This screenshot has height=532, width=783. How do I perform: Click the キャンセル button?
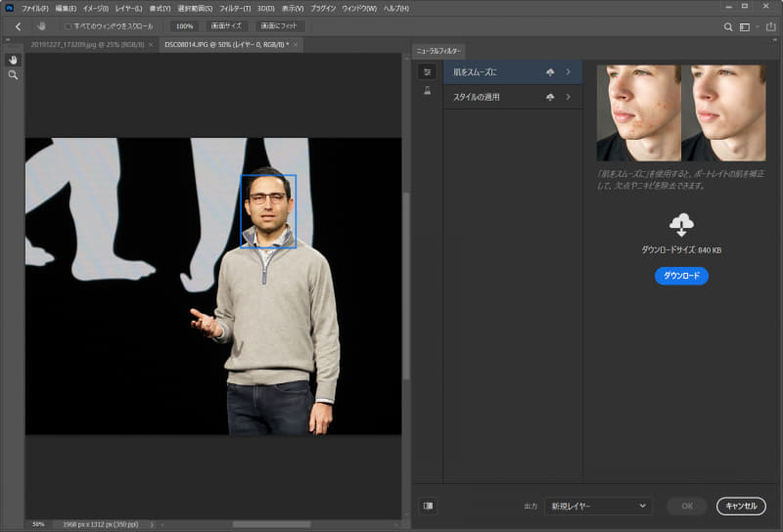click(x=741, y=506)
